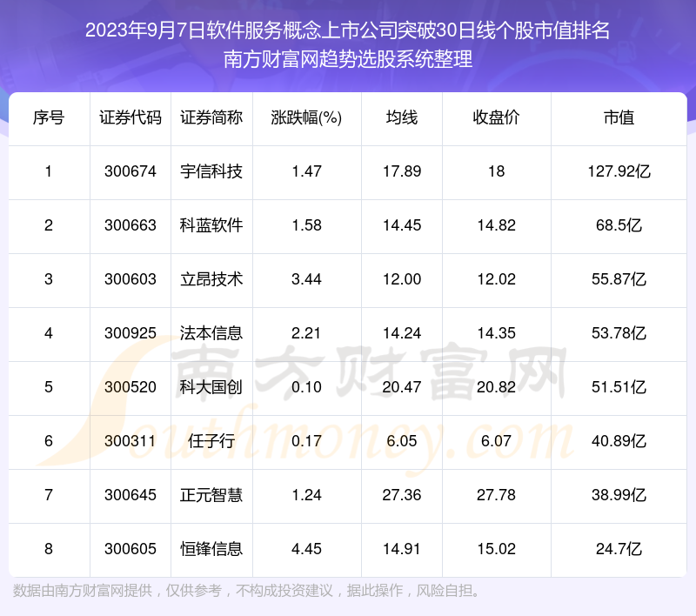Click market value 127.92亿

pos(619,171)
